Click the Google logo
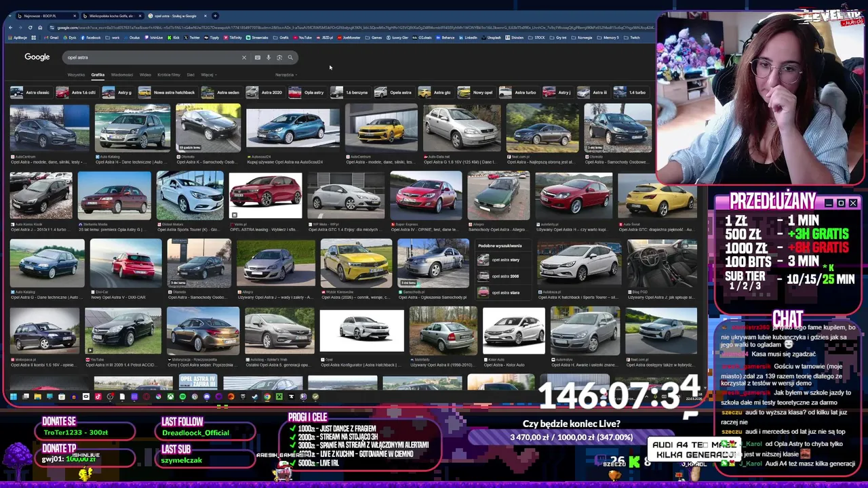This screenshot has width=868, height=488. [x=37, y=57]
